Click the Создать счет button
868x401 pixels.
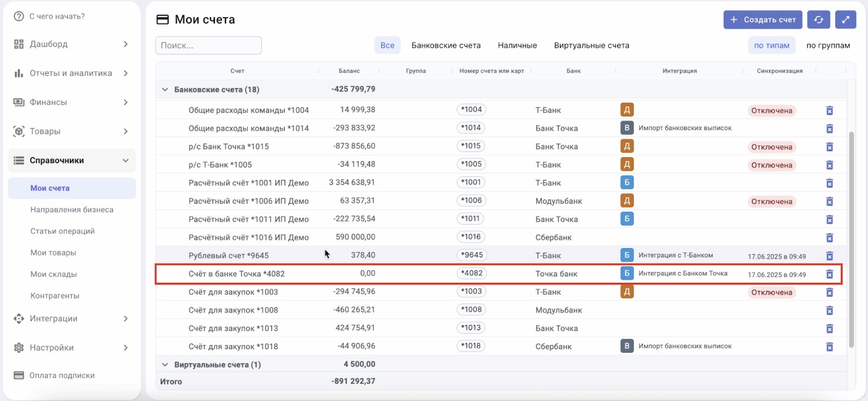tap(763, 20)
